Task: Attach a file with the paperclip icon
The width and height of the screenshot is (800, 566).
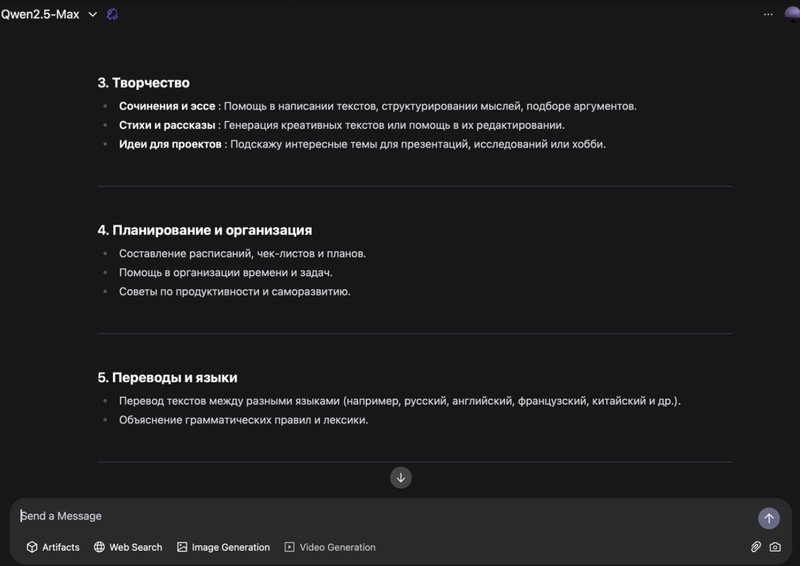Action: (x=756, y=547)
